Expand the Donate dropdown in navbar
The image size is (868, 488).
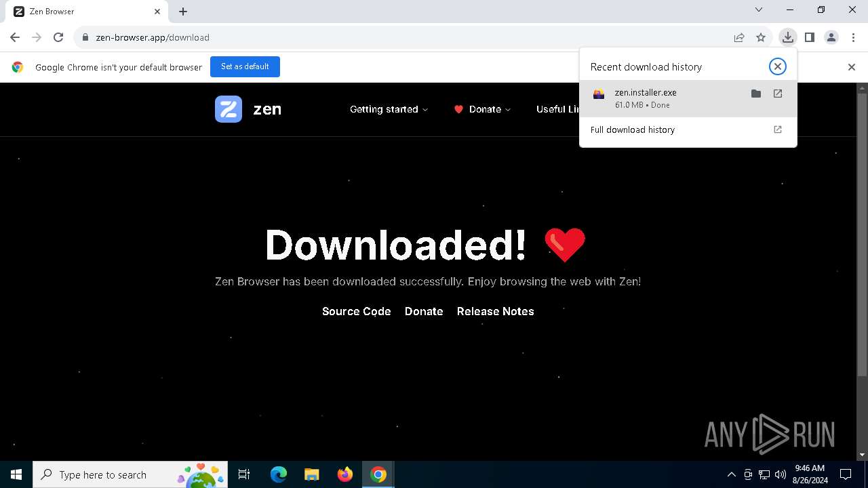click(482, 109)
